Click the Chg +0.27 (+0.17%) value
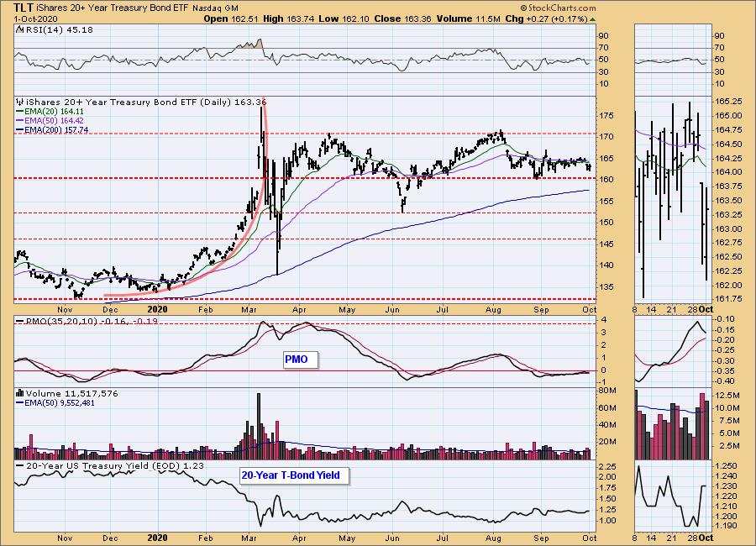The width and height of the screenshot is (756, 546). [546, 18]
